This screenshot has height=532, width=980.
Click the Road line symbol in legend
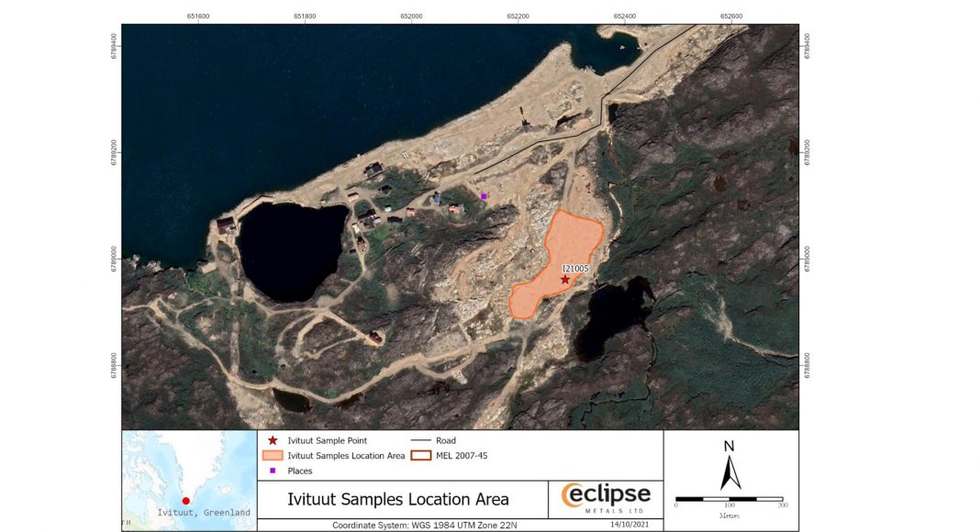(x=421, y=441)
